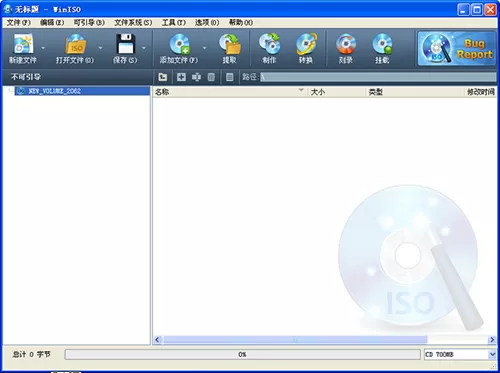Expand the 保存 dropdown arrow

click(x=144, y=48)
